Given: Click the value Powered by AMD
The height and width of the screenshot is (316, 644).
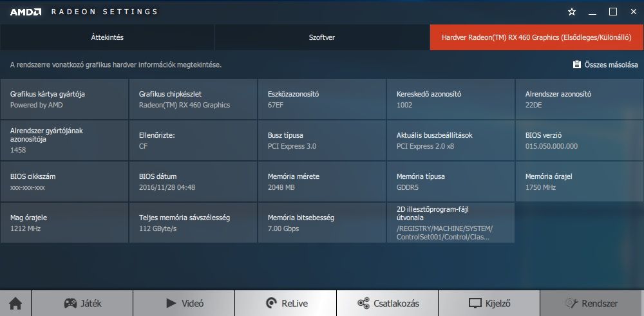Looking at the screenshot, I should click(x=37, y=105).
